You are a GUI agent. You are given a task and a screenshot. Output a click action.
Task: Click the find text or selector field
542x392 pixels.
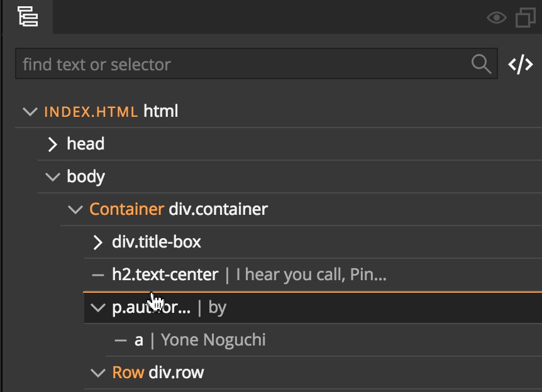256,64
